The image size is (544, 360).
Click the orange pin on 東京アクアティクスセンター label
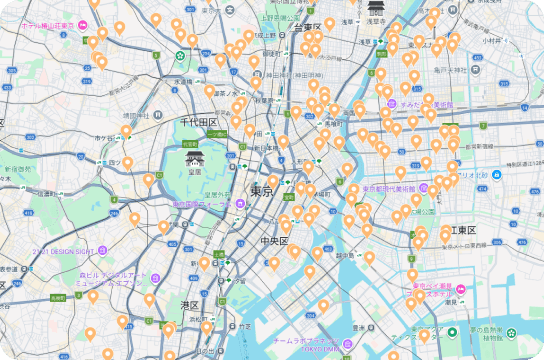(424, 336)
